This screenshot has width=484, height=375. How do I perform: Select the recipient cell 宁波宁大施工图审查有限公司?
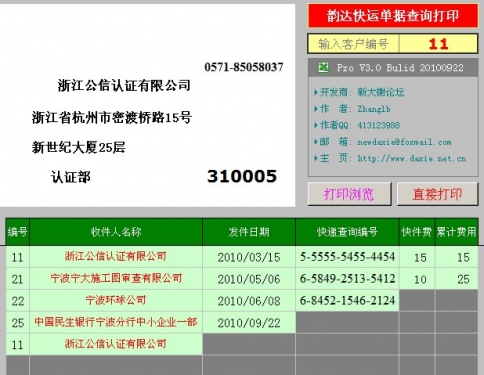116,278
